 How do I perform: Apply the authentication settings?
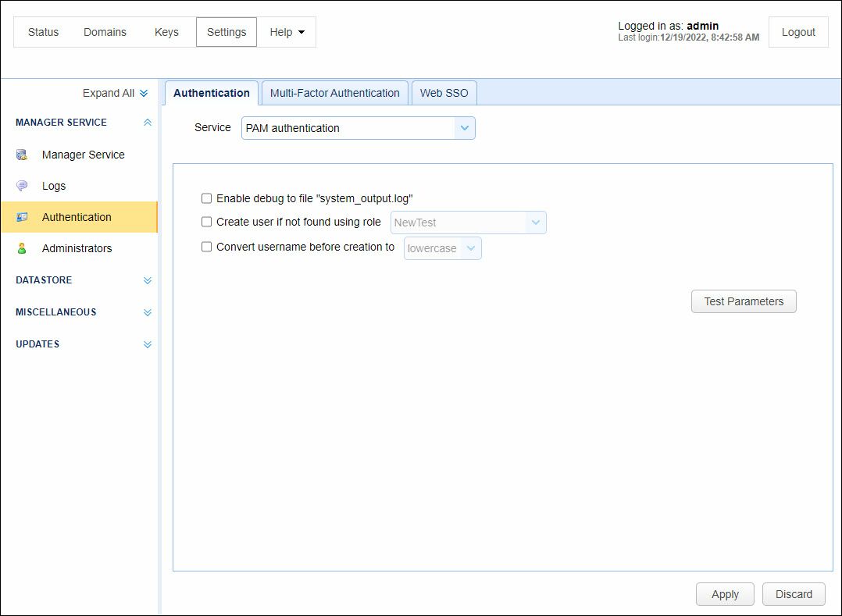[725, 594]
